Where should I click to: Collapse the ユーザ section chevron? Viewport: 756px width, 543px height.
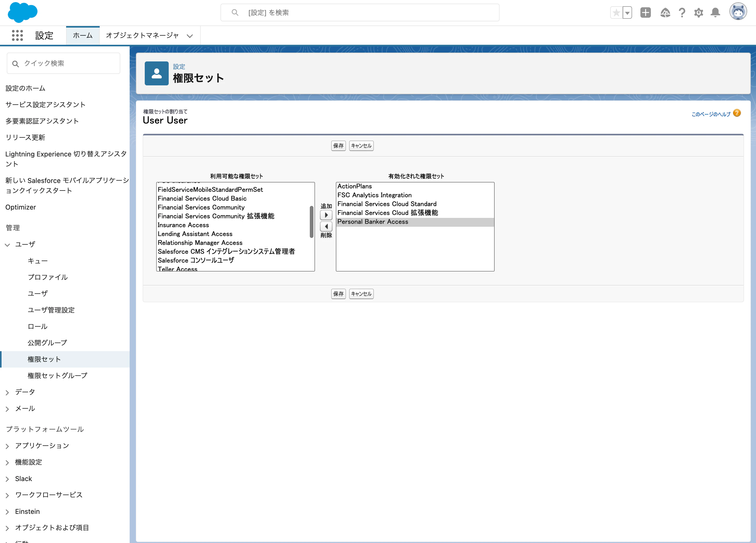(x=7, y=245)
